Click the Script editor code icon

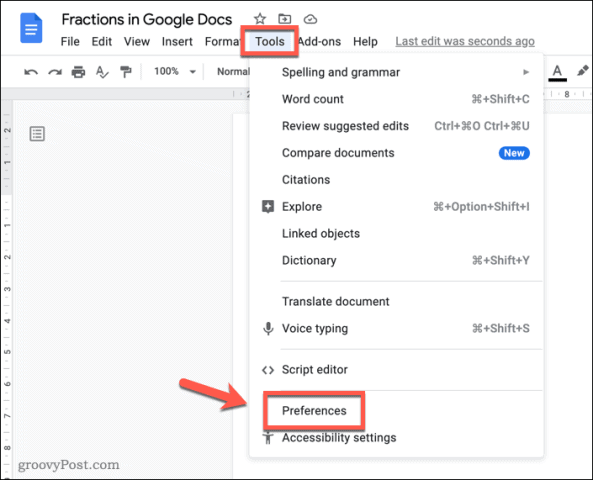coord(268,370)
